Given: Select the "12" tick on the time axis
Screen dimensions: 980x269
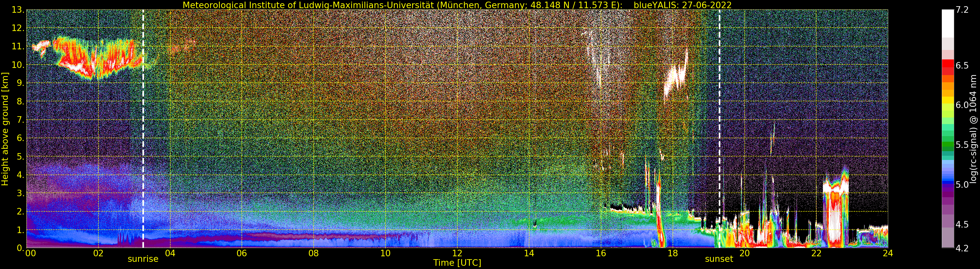Looking at the screenshot, I should (x=457, y=253).
